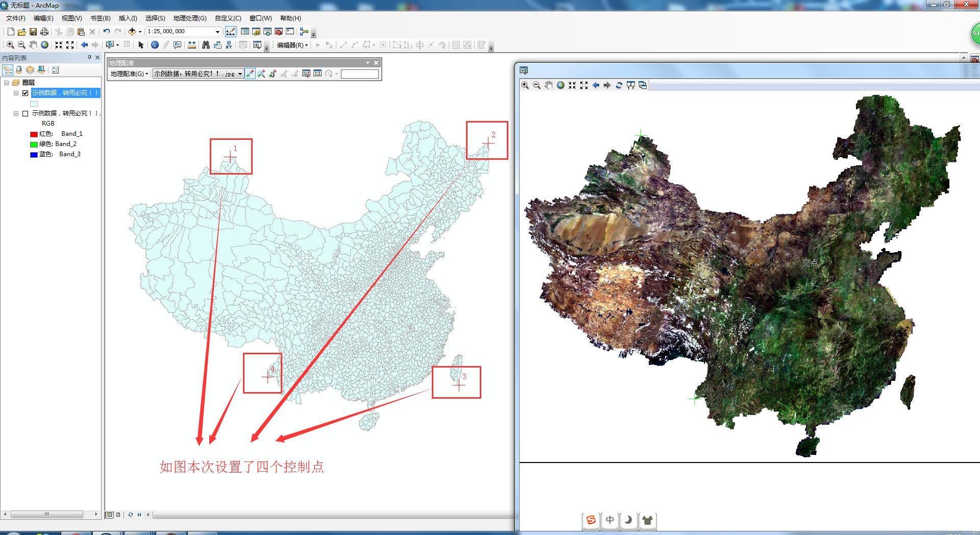Image resolution: width=980 pixels, height=535 pixels.
Task: Open the map scale 1:25,000,000 dropdown
Action: [217, 32]
